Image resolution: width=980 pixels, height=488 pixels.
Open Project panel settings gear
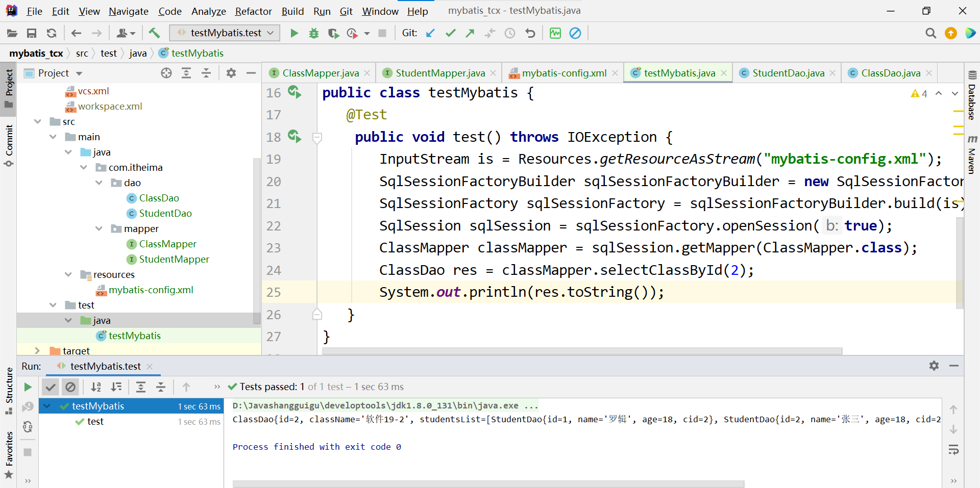(231, 73)
